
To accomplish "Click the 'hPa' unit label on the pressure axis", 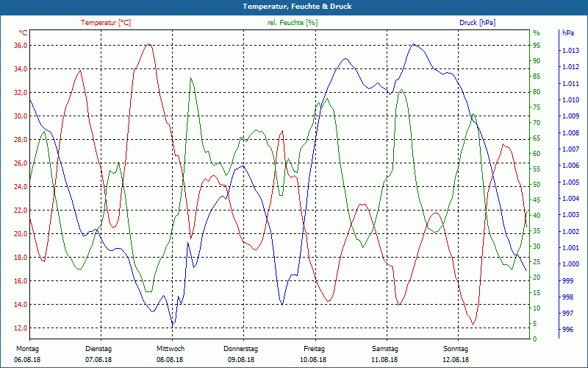I will point(568,33).
